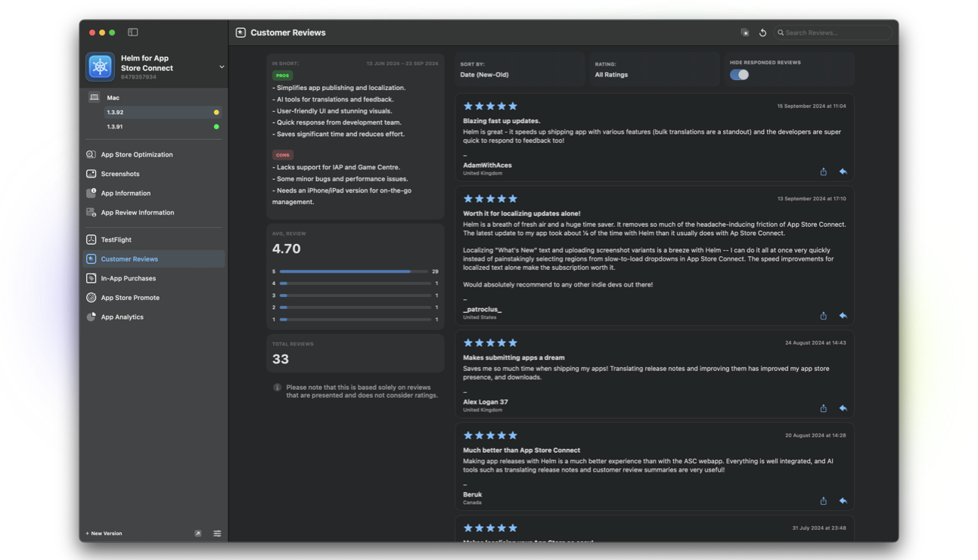Click the Customer Reviews star icon in sidebar

click(91, 258)
